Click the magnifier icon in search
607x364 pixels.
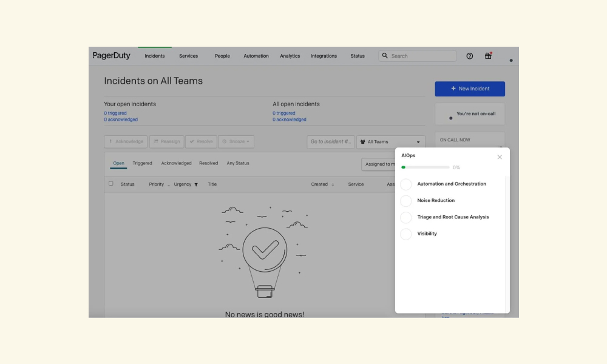click(x=385, y=56)
